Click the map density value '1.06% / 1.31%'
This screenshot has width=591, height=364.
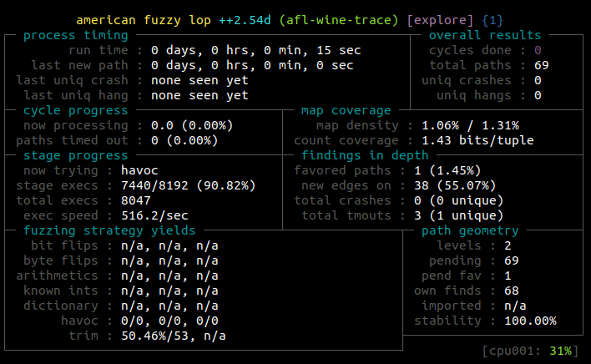[x=470, y=125]
